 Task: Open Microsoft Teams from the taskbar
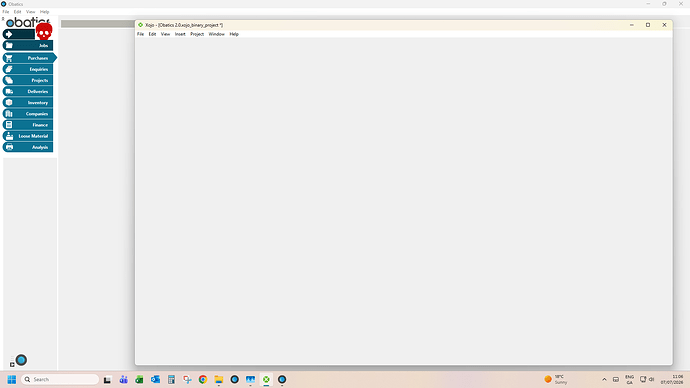(124, 379)
